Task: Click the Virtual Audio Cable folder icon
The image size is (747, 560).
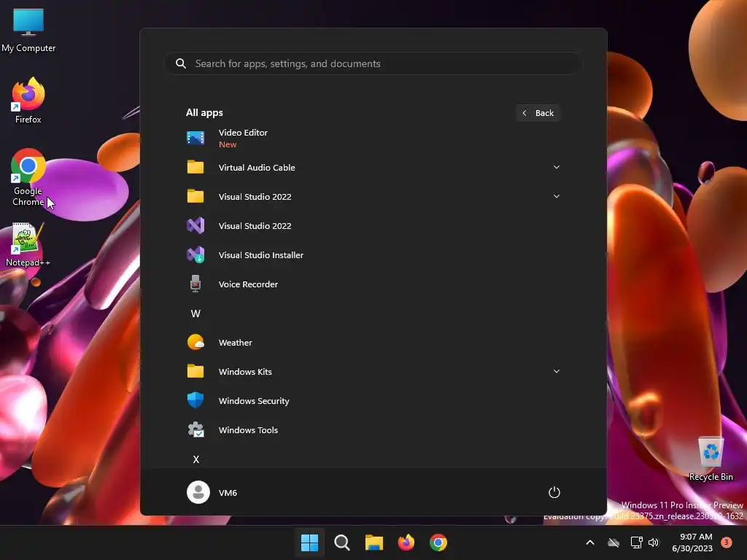Action: click(196, 167)
